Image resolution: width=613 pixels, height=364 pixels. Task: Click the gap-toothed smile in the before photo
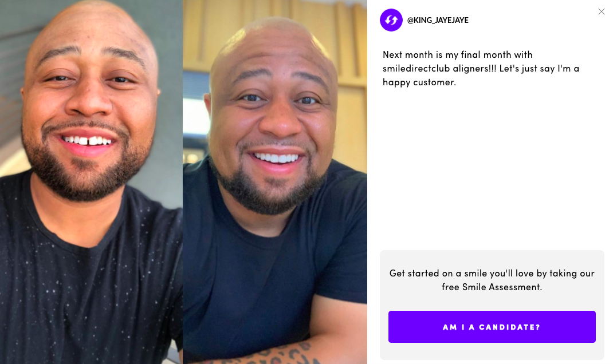tap(88, 140)
